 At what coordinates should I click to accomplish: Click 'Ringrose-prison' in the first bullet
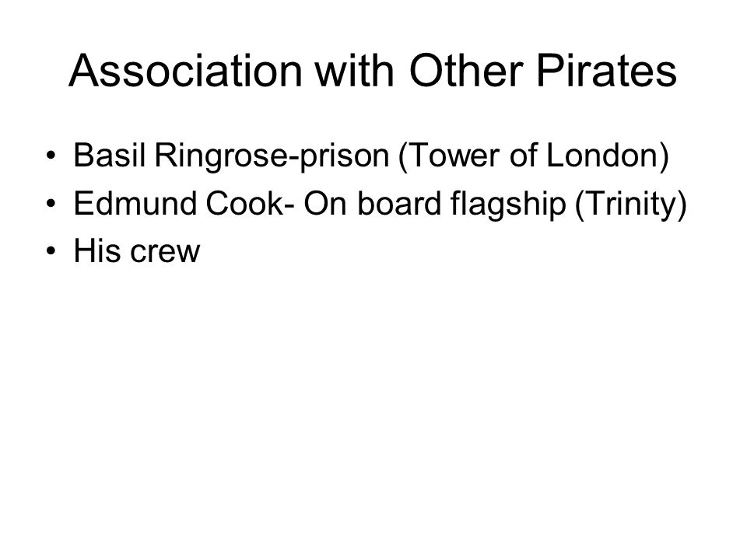point(272,157)
